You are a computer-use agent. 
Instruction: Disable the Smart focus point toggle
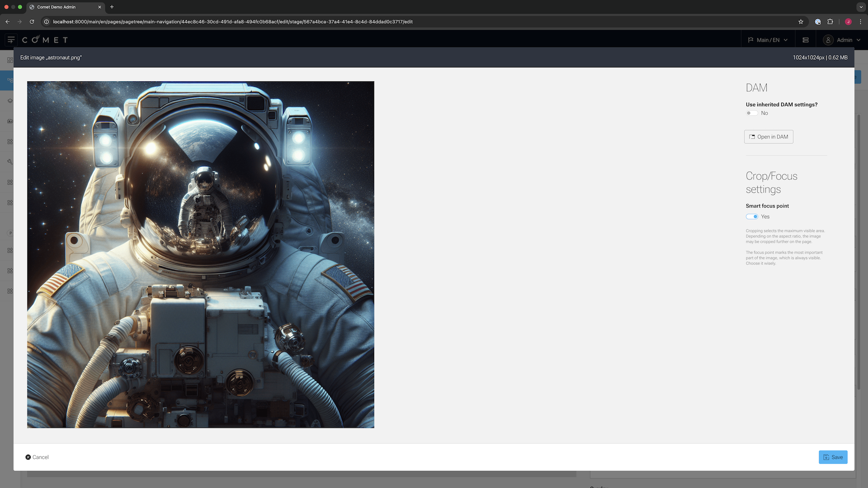pyautogui.click(x=752, y=216)
